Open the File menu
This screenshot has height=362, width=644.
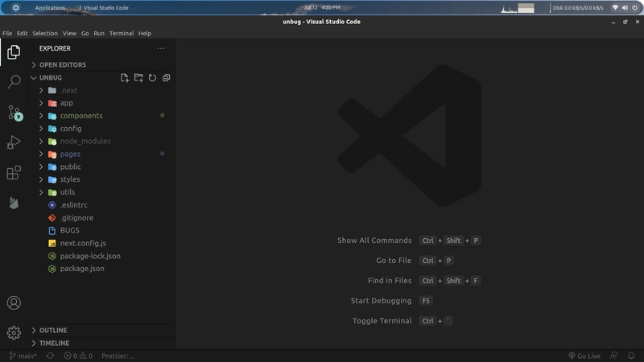click(x=7, y=33)
